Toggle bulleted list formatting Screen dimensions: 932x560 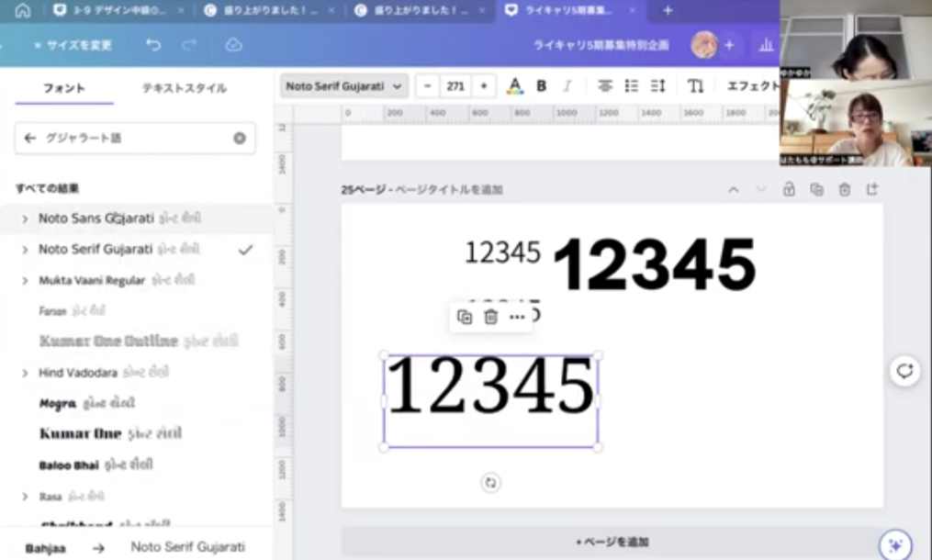632,85
